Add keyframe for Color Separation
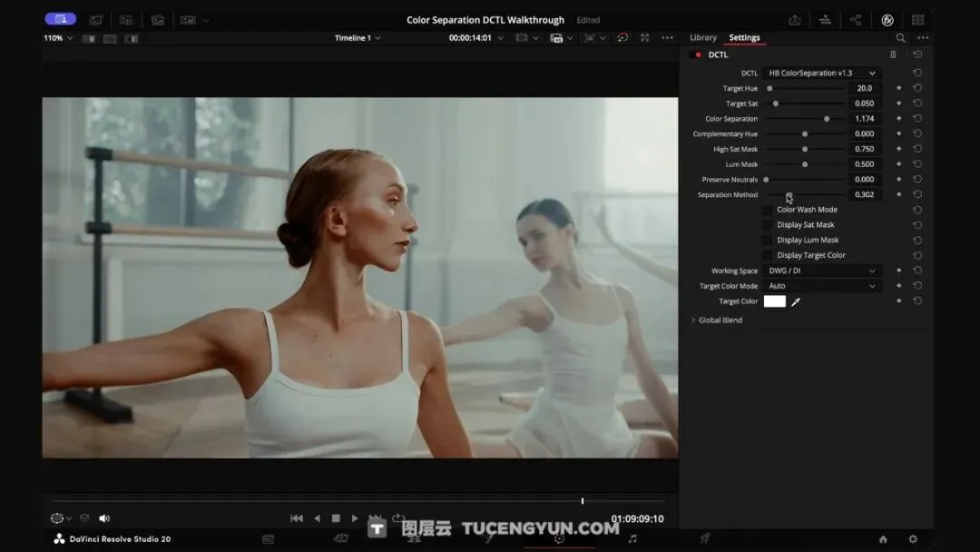This screenshot has height=552, width=980. (x=898, y=119)
